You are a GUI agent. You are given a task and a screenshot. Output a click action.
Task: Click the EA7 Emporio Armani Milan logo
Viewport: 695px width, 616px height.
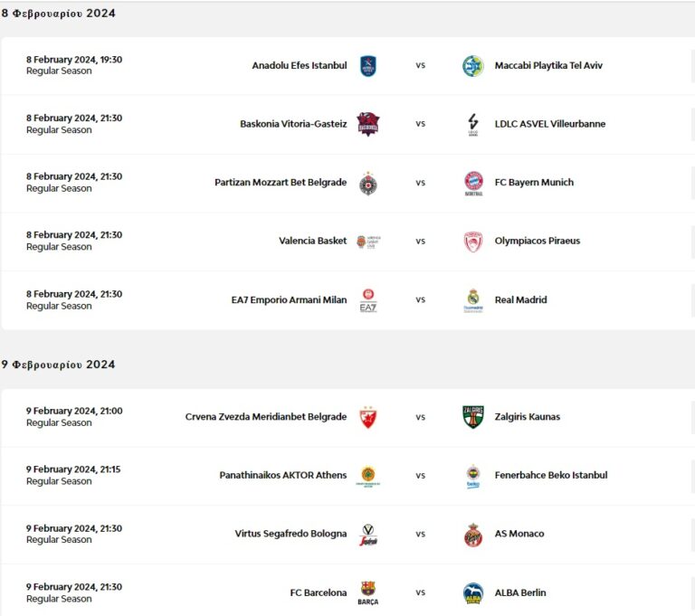point(367,300)
